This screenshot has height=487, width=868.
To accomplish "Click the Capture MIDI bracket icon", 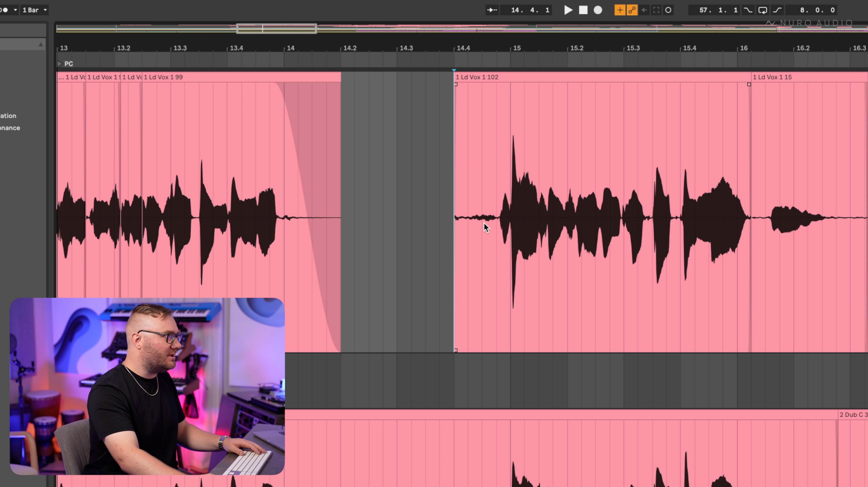I will pyautogui.click(x=656, y=10).
